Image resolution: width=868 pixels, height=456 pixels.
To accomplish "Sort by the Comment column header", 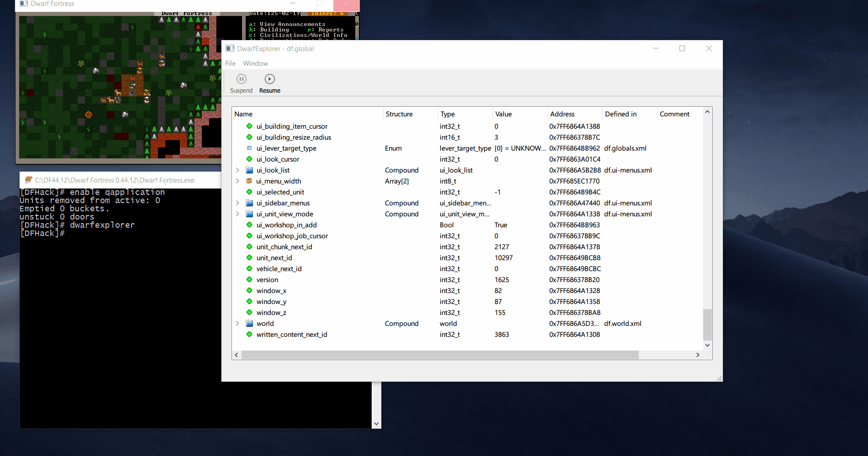I will [680, 114].
